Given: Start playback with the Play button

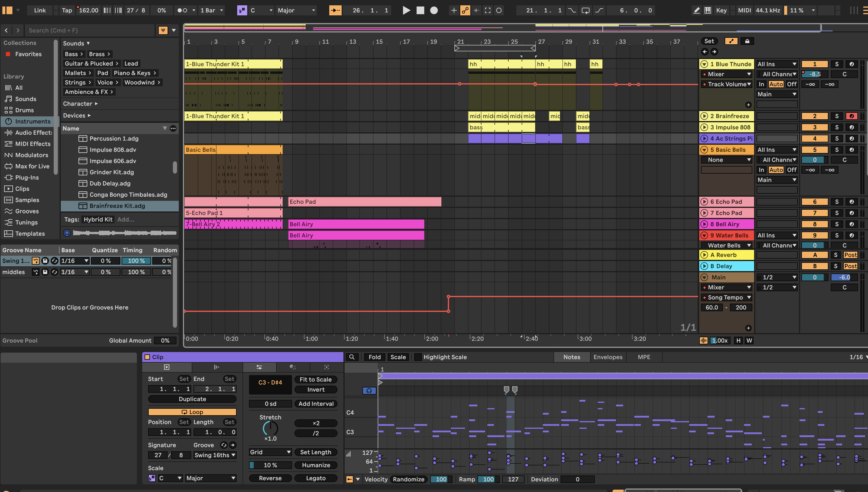Looking at the screenshot, I should point(406,10).
